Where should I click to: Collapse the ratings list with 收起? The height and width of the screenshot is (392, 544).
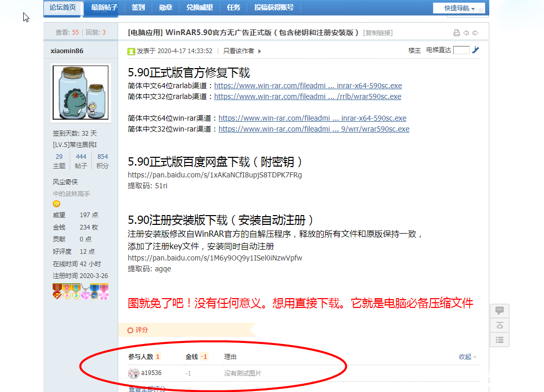tap(467, 356)
